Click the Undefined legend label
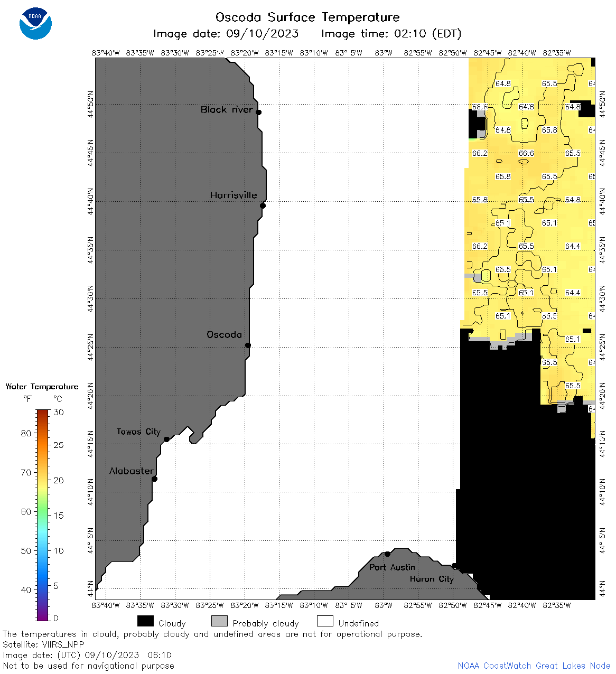The height and width of the screenshot is (674, 616). click(359, 623)
